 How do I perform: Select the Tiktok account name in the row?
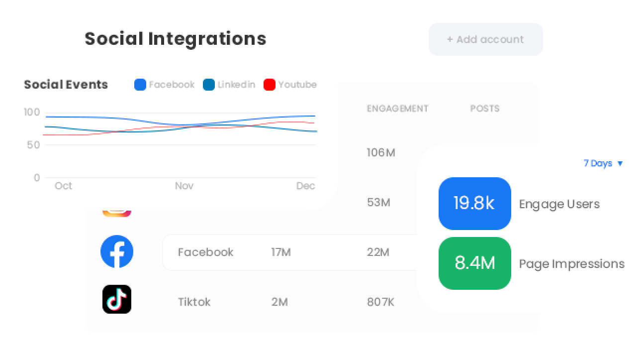[194, 302]
